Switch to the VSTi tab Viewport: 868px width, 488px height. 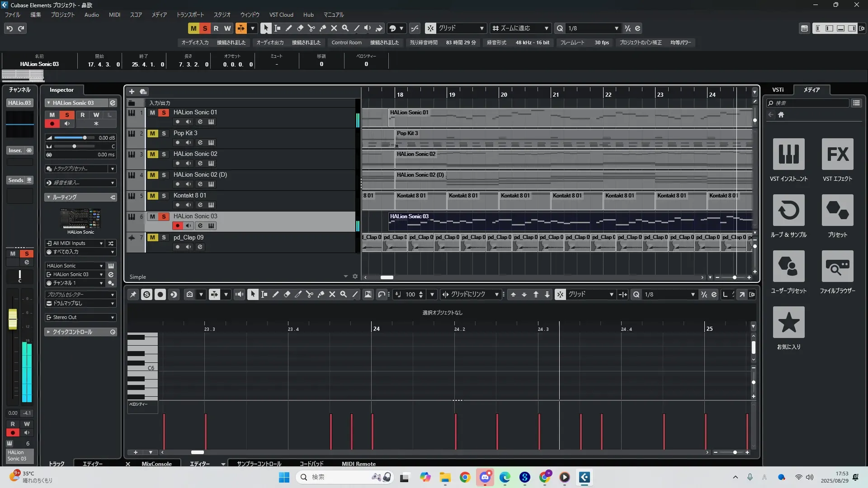778,89
